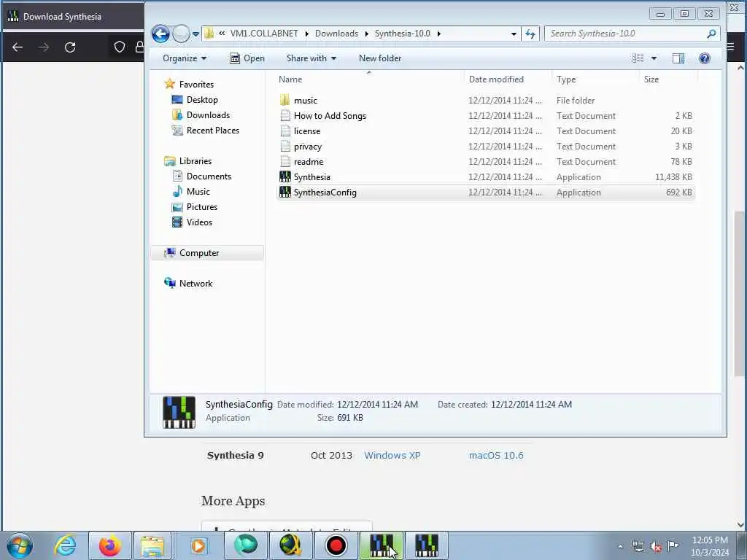Expand the Share with menu
Image resolution: width=747 pixels, height=560 pixels.
coord(311,58)
